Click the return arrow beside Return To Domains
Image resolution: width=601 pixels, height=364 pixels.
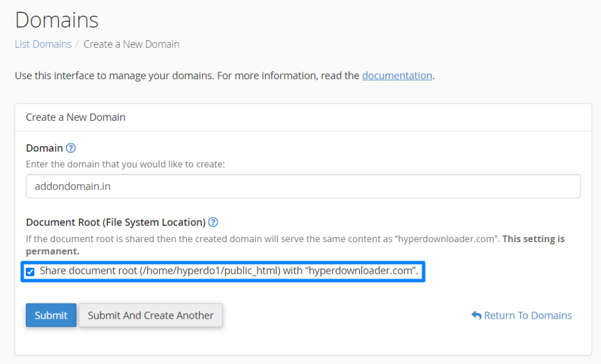pyautogui.click(x=476, y=315)
